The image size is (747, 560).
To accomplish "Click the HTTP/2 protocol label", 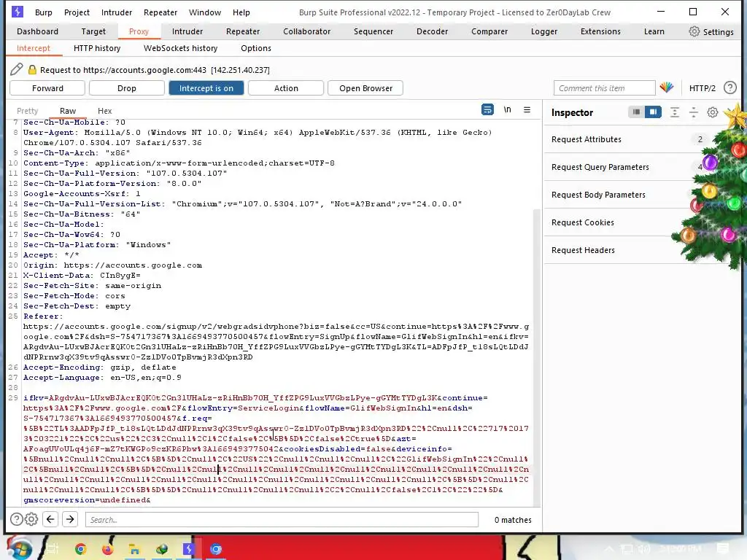I will [703, 88].
